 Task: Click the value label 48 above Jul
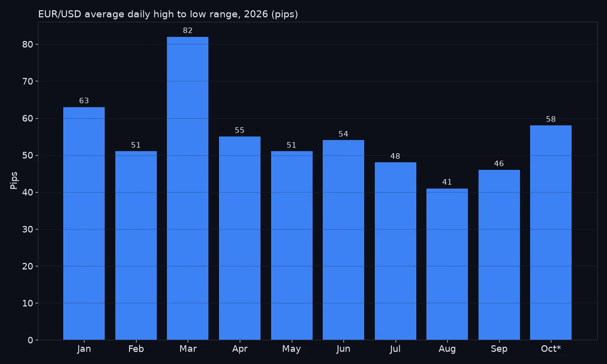396,156
